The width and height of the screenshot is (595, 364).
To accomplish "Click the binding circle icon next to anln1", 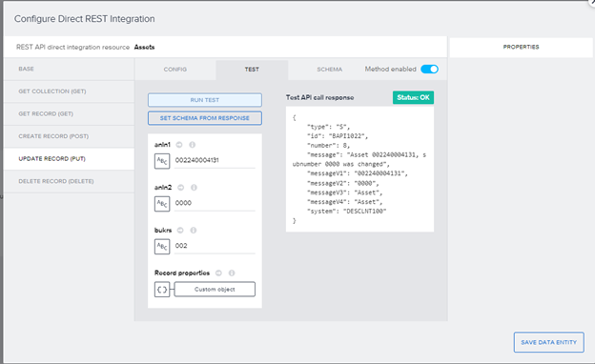I will 179,145.
